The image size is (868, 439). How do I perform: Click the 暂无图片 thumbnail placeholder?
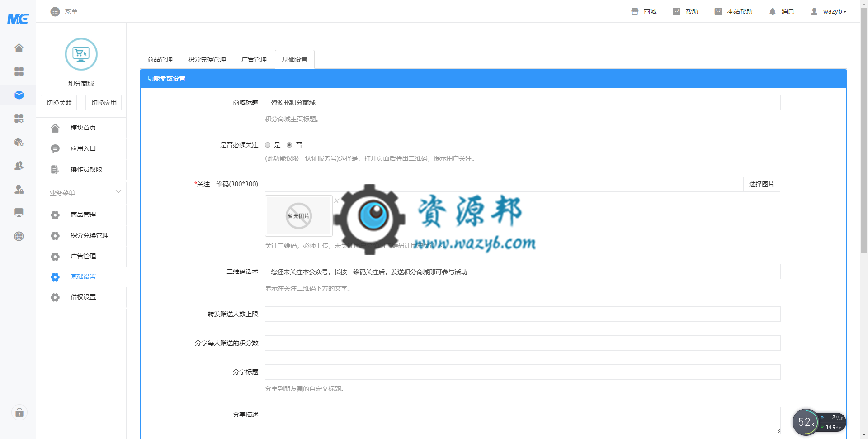299,216
